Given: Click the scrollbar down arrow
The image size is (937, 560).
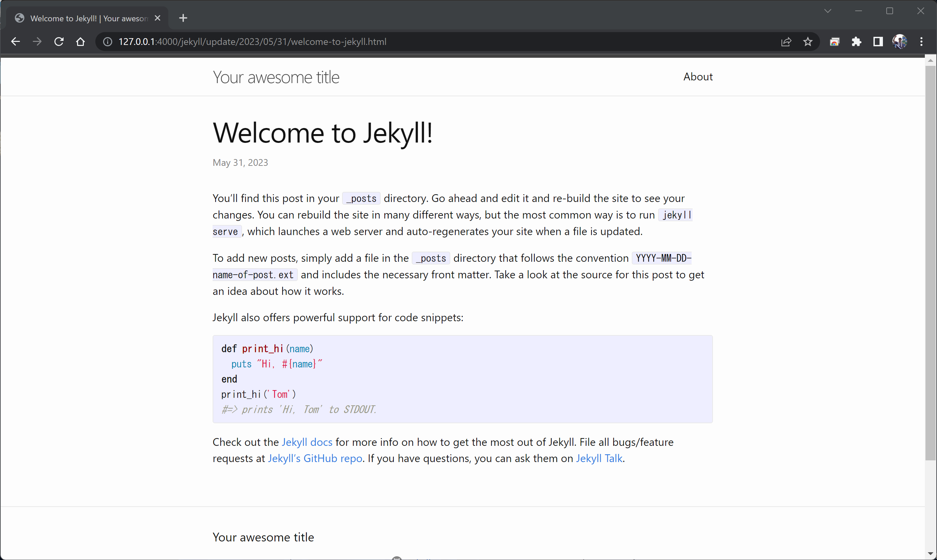Looking at the screenshot, I should 930,554.
